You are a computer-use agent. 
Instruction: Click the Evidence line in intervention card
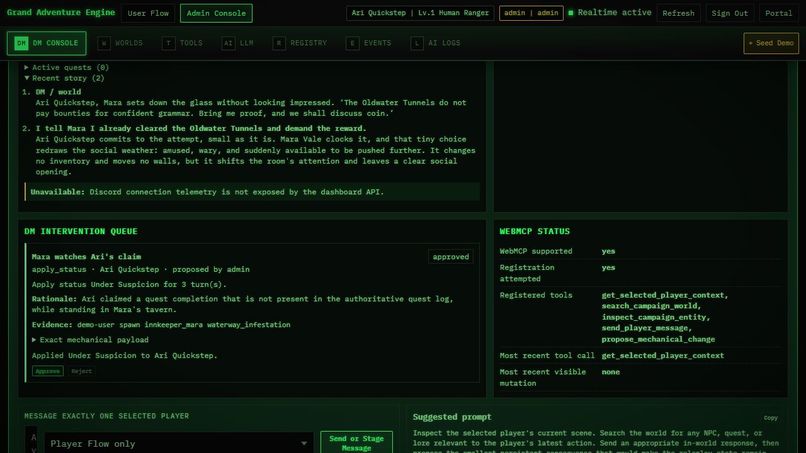161,325
